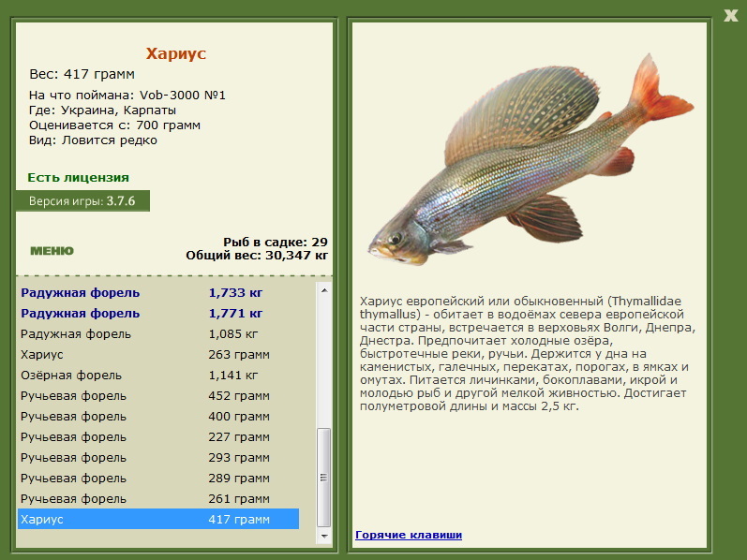
Task: Click the fish list scroll down arrow
Action: (324, 536)
